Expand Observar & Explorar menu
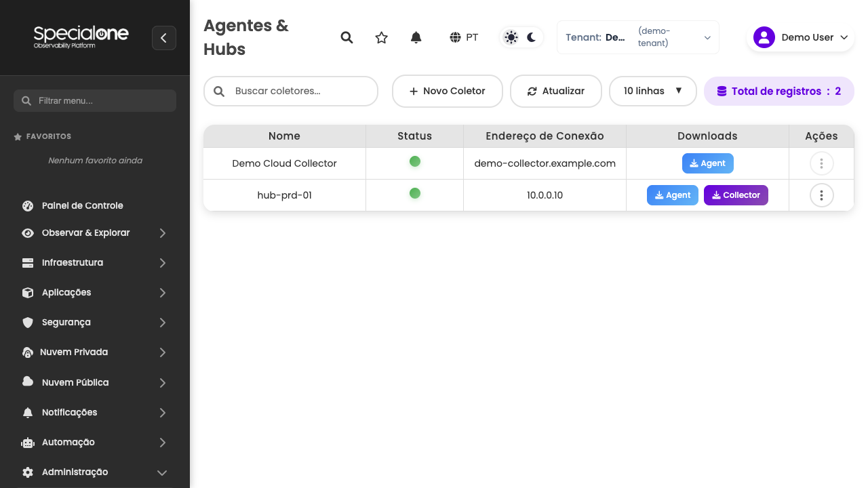The width and height of the screenshot is (868, 488). pos(95,233)
